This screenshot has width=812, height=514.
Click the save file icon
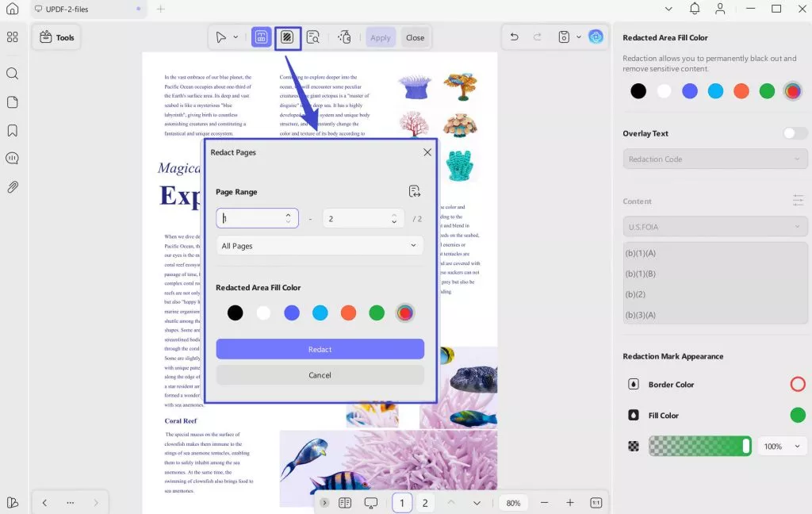tap(564, 36)
